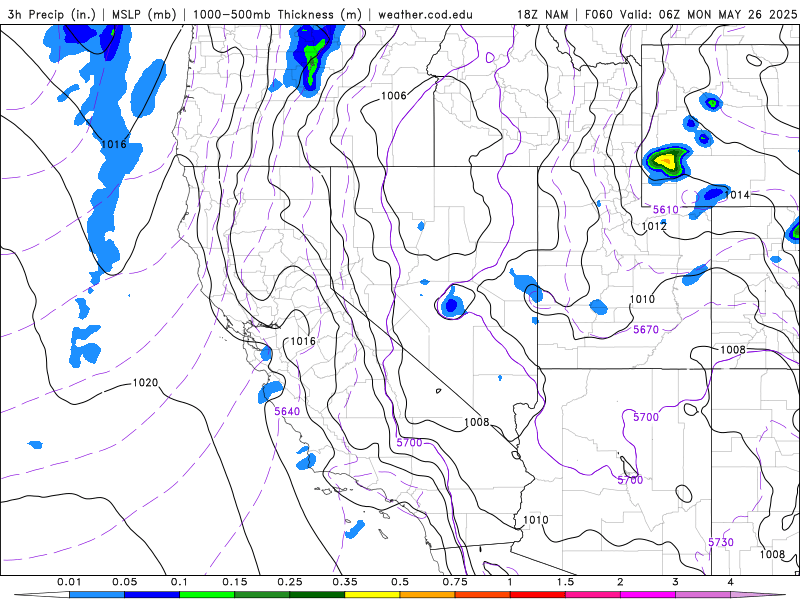This screenshot has width=800, height=600.
Task: Click the 0.01 legend tick label
Action: click(x=69, y=582)
